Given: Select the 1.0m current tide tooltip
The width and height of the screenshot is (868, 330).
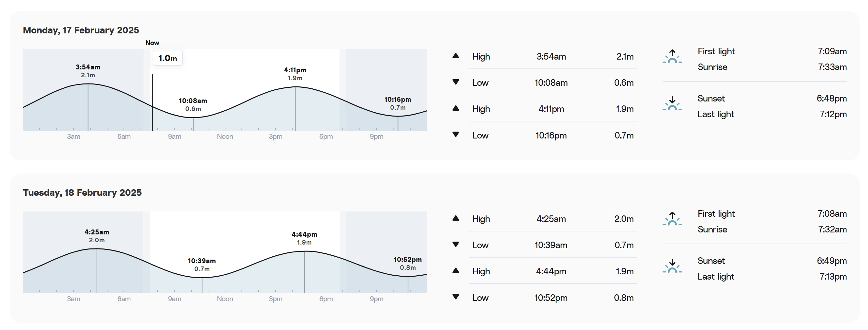Looking at the screenshot, I should pos(167,58).
